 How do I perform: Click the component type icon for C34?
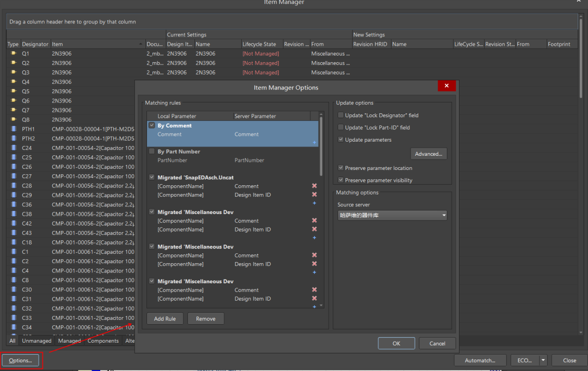point(14,327)
